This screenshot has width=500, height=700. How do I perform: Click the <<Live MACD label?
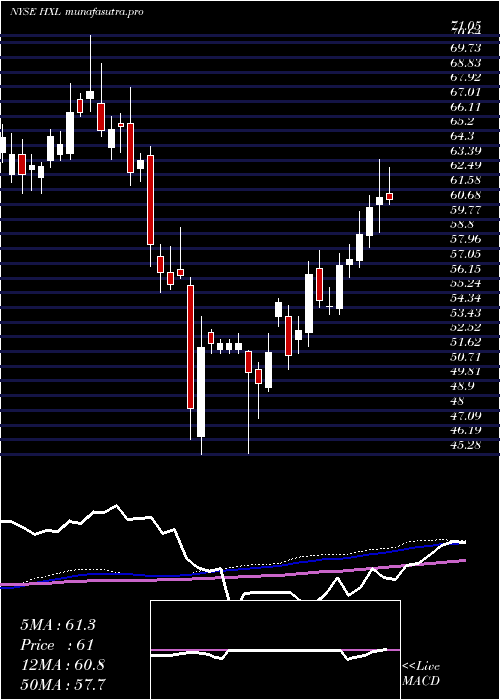click(x=421, y=673)
